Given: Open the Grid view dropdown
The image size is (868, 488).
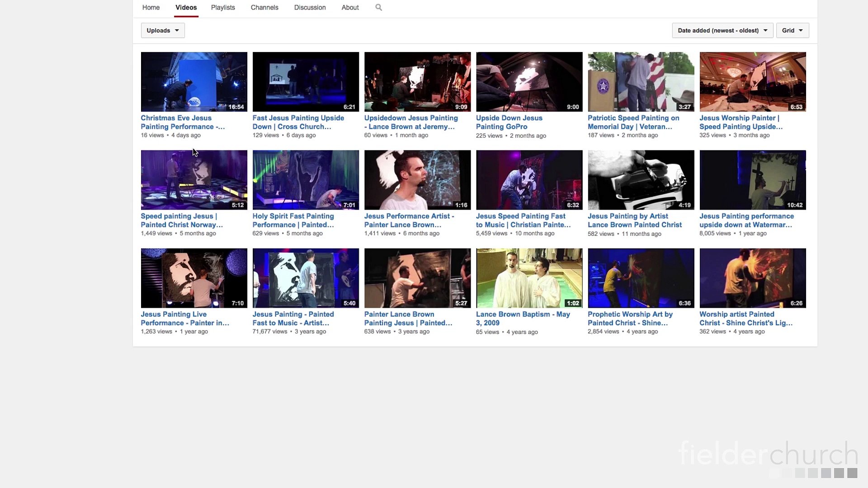Looking at the screenshot, I should [792, 30].
